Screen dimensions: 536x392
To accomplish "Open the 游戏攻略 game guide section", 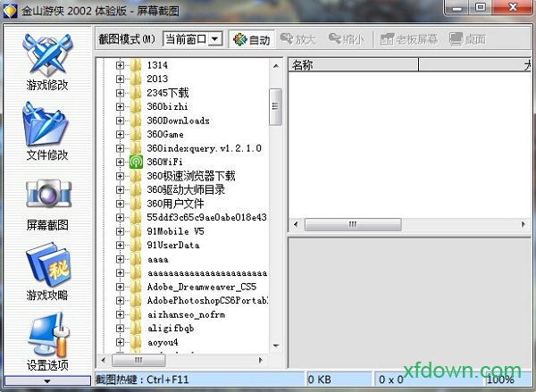I will 47,271.
